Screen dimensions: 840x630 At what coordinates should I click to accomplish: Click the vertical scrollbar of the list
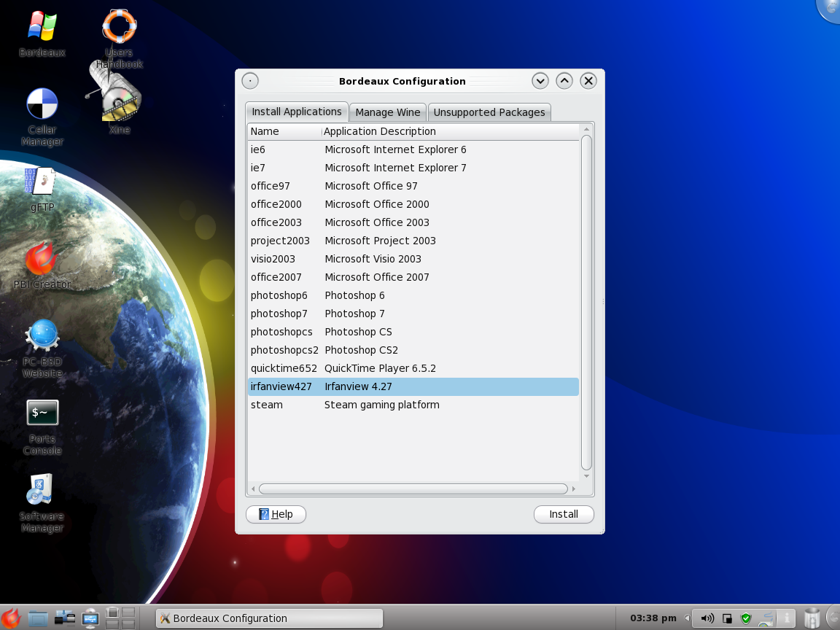click(x=586, y=303)
